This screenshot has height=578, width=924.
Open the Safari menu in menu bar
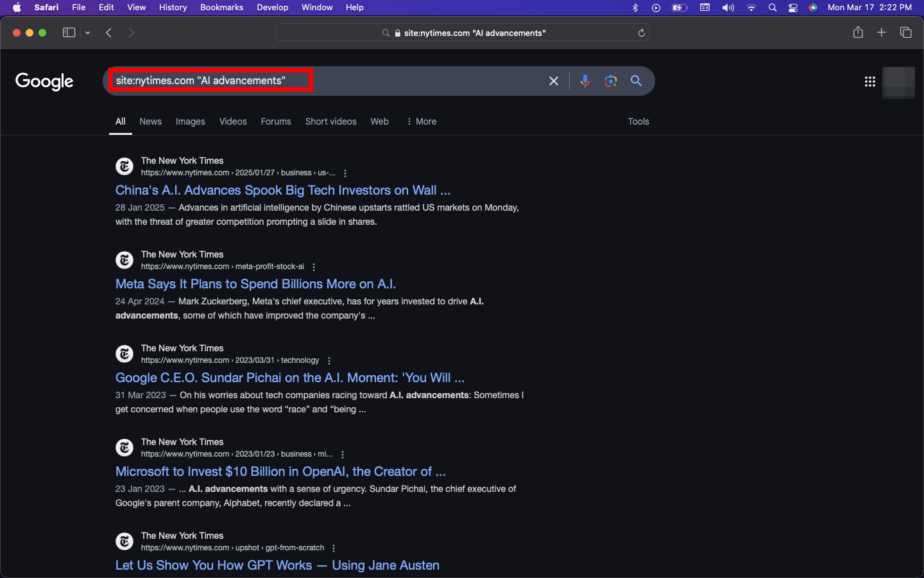[x=46, y=7]
